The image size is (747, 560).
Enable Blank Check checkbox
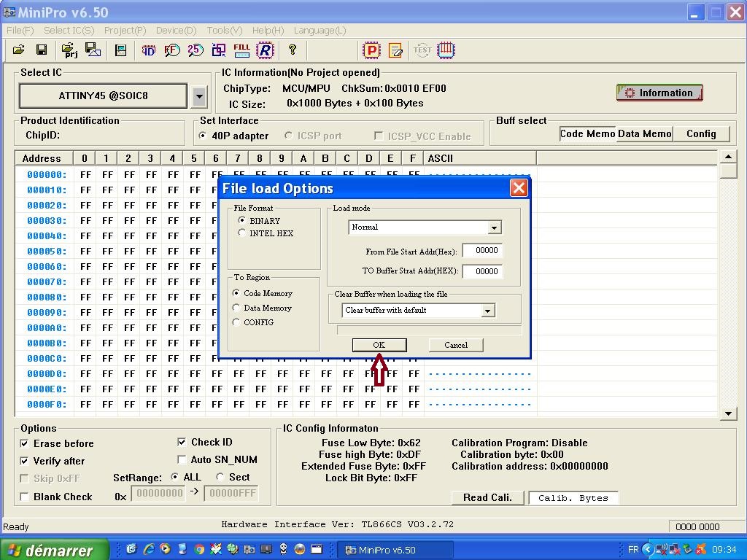(x=24, y=497)
